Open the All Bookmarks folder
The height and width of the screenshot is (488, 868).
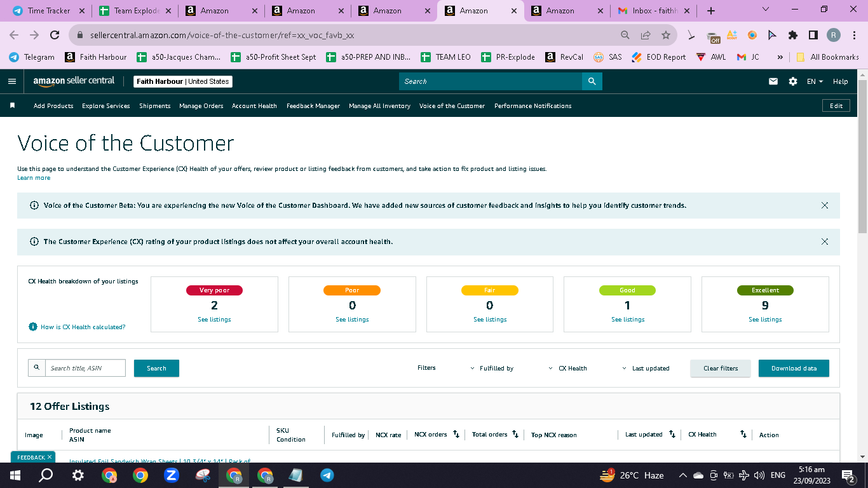pos(827,57)
